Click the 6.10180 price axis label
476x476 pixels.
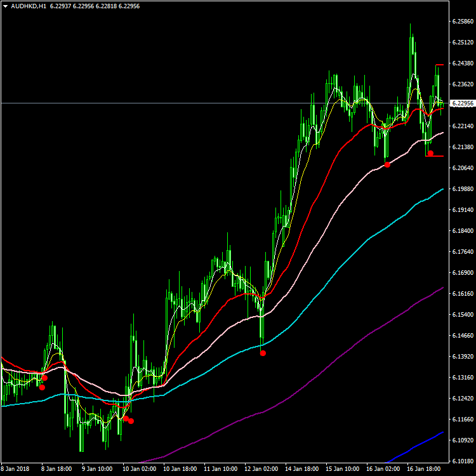[x=463, y=461]
